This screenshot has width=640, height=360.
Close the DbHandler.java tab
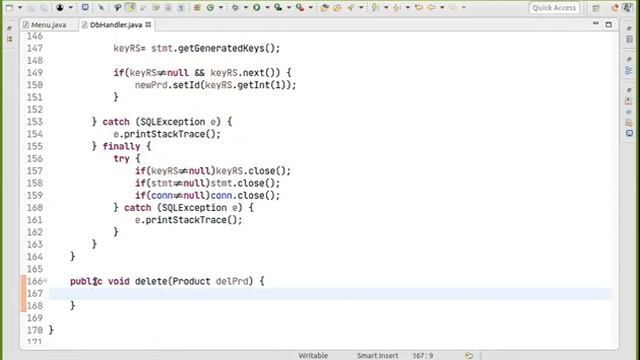coord(148,24)
